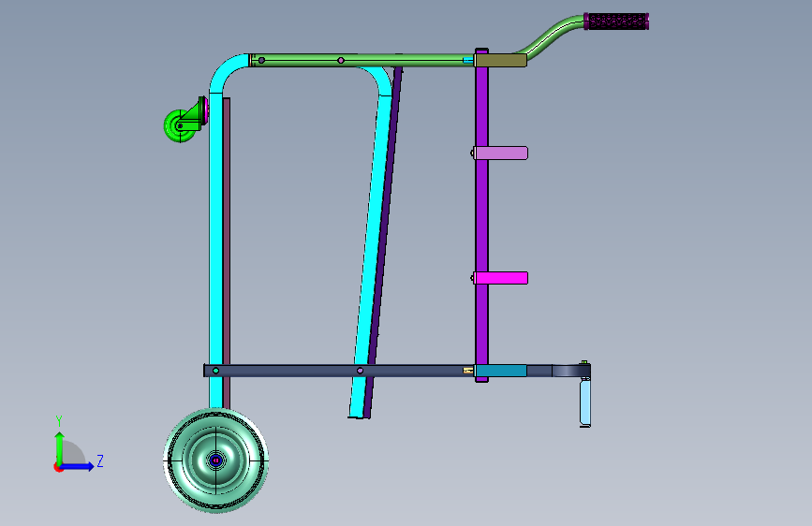Select the black rubber handle grip
Viewport: 812px width, 526px height.
(616, 22)
